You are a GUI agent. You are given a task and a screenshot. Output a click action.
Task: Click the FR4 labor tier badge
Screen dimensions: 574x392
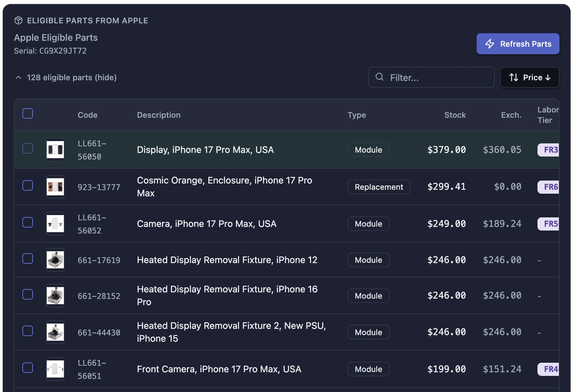(549, 369)
